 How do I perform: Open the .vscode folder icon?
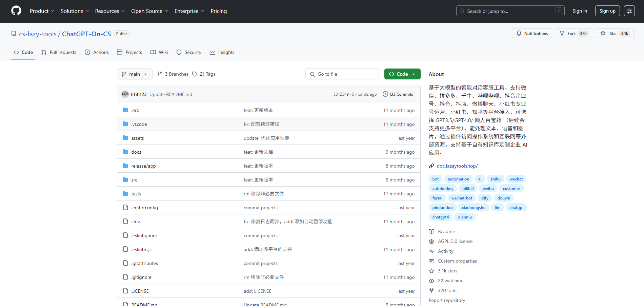[125, 124]
